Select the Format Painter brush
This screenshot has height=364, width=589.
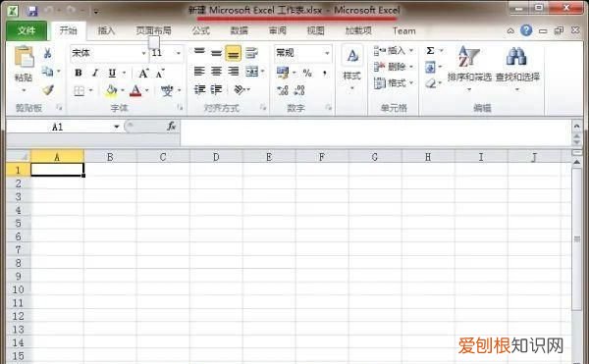pyautogui.click(x=48, y=89)
